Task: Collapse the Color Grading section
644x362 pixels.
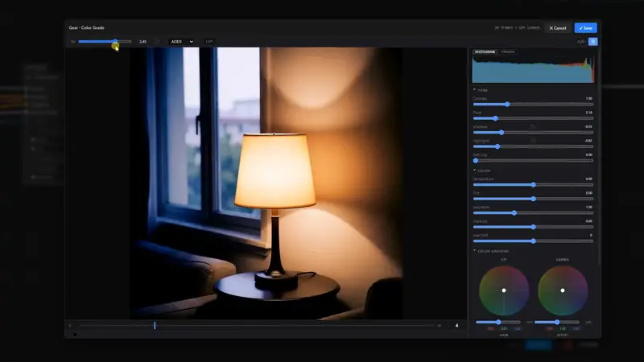Action: tap(491, 251)
